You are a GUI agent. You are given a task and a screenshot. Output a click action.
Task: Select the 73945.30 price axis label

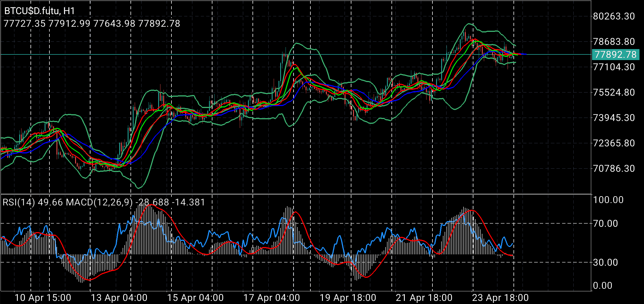pyautogui.click(x=614, y=118)
